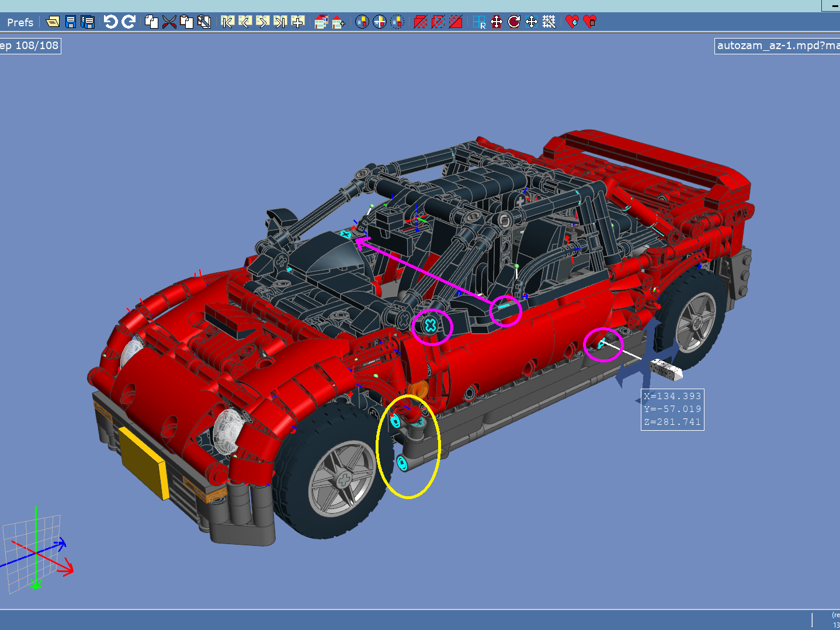Select the step counter showing 108/108
Image resolution: width=840 pixels, height=630 pixels.
[30, 45]
